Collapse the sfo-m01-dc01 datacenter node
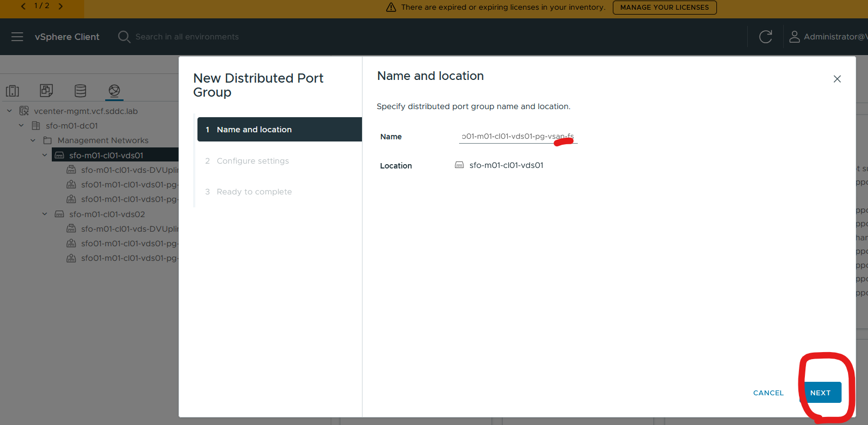This screenshot has height=425, width=868. [x=22, y=125]
